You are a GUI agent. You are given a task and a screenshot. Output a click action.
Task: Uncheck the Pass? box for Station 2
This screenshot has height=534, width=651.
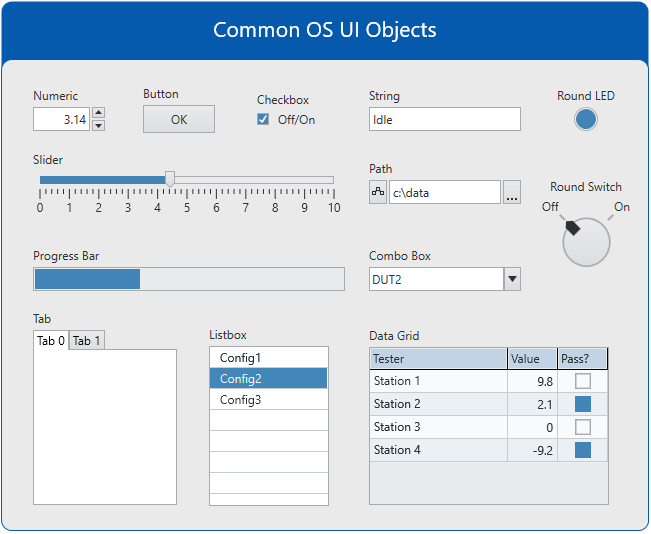582,404
